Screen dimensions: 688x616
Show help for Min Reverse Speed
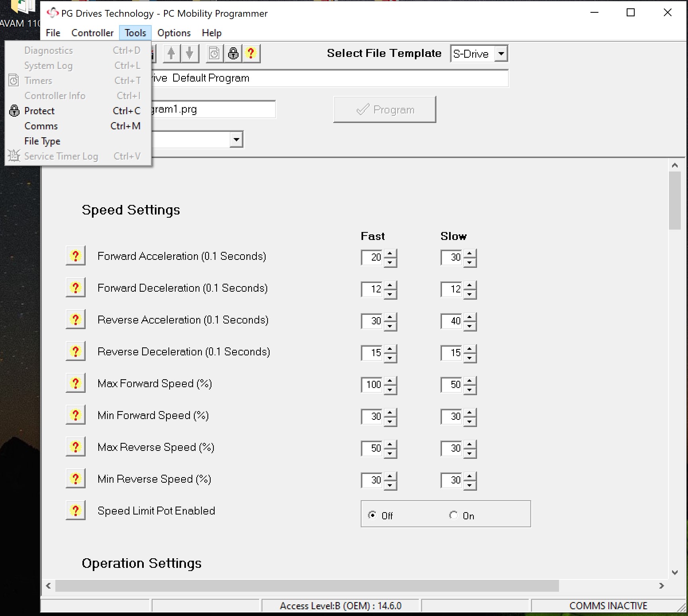(x=76, y=479)
